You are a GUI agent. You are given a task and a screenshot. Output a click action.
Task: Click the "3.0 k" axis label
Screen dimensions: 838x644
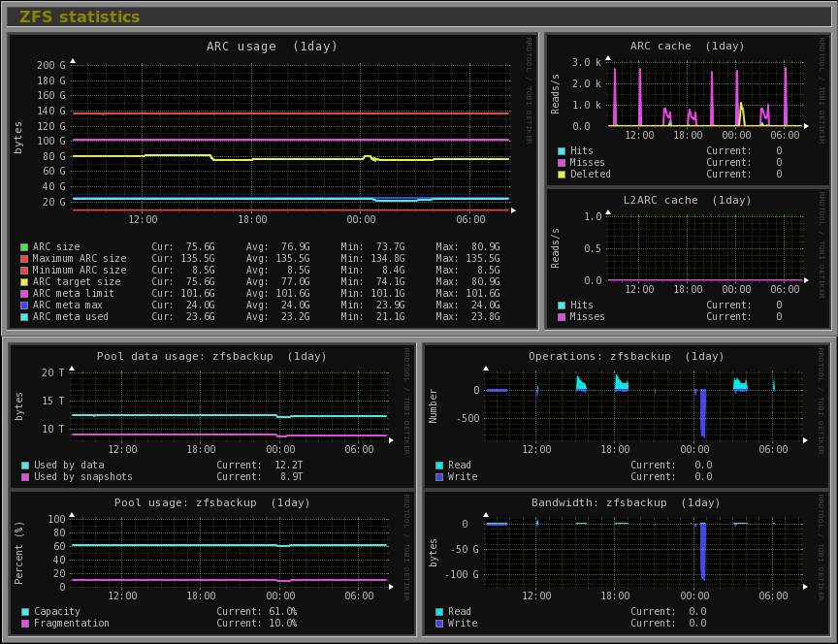tap(587, 62)
